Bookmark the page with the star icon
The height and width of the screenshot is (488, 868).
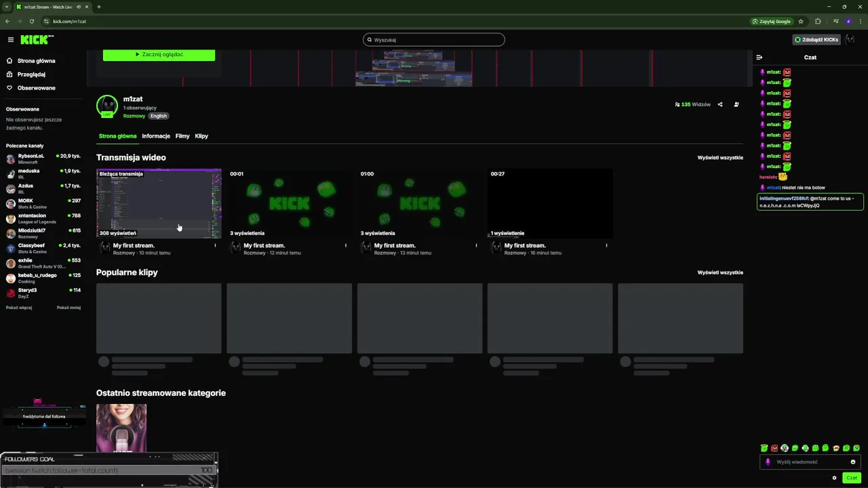[801, 21]
